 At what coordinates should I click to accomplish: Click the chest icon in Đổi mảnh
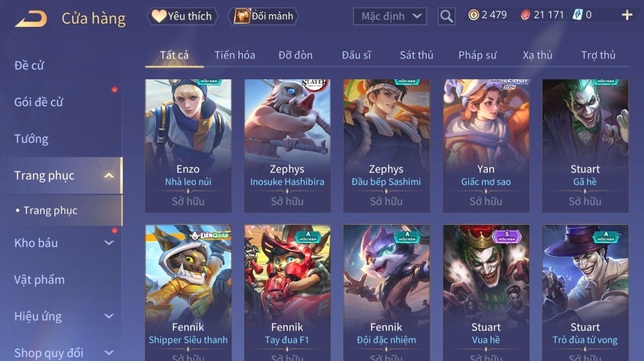pyautogui.click(x=242, y=16)
